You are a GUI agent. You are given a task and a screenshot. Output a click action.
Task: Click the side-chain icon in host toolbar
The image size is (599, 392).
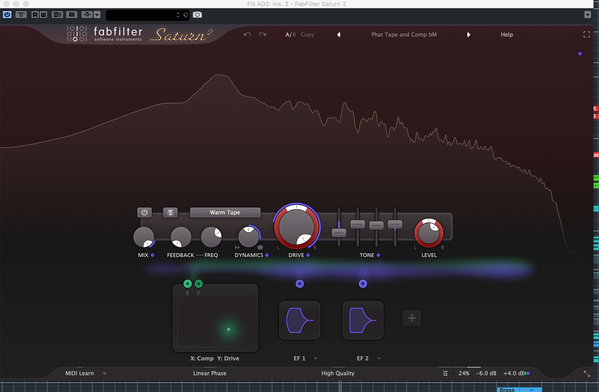point(71,15)
